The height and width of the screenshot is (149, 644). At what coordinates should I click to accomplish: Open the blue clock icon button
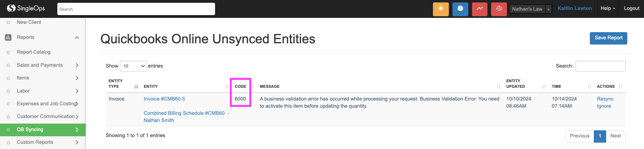click(x=460, y=9)
